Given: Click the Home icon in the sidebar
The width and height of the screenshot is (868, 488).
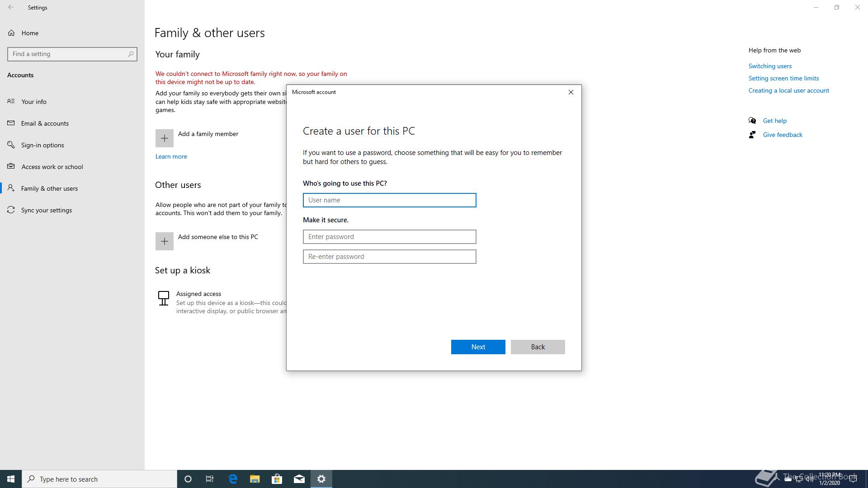Looking at the screenshot, I should click(11, 33).
